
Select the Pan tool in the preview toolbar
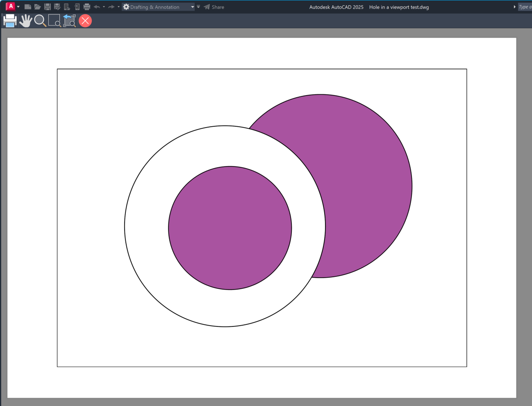(25, 21)
